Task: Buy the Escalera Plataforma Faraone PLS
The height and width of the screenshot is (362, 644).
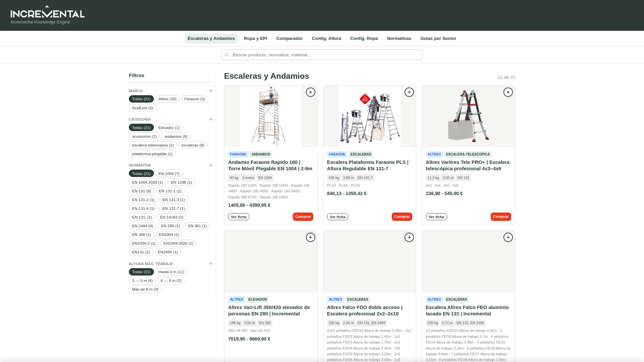Action: point(402,217)
